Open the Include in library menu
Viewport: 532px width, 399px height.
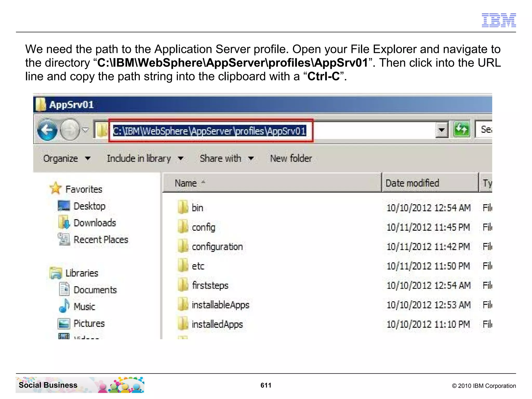pyautogui.click(x=145, y=158)
